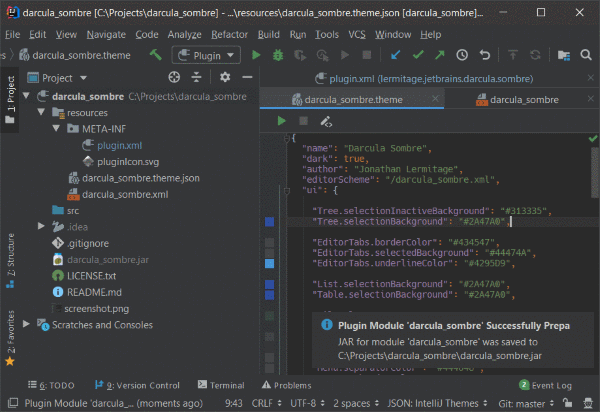Update project with blue arrow icon
600x412 pixels.
tap(395, 55)
